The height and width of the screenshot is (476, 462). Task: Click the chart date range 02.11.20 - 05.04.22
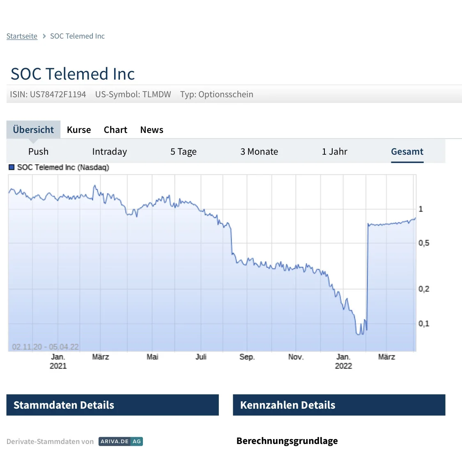(x=45, y=347)
